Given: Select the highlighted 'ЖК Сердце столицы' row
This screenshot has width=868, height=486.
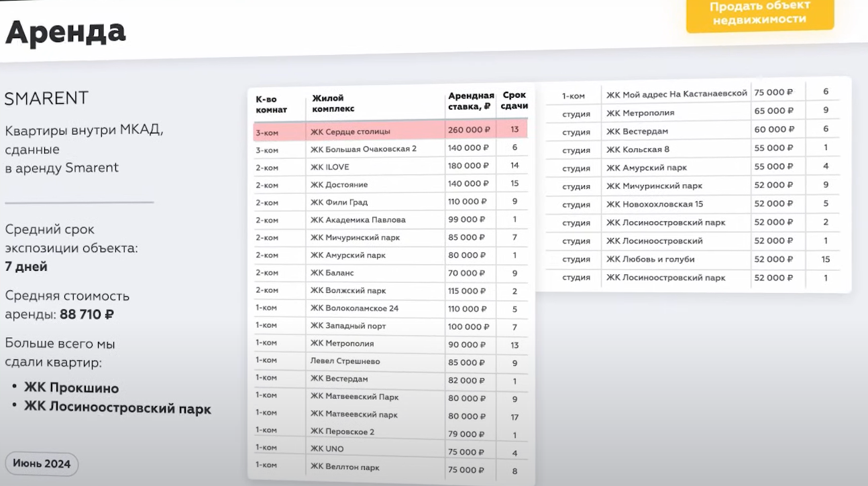Looking at the screenshot, I should pos(390,131).
